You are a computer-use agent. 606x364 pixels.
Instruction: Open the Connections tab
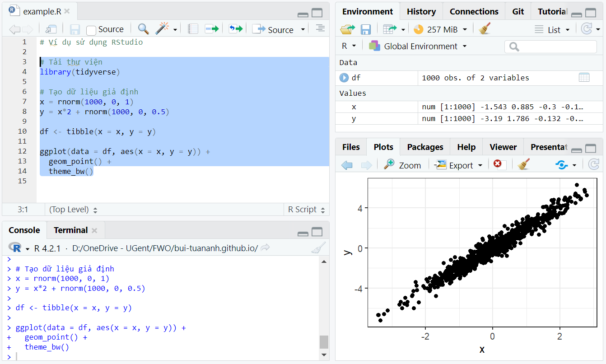click(x=474, y=12)
